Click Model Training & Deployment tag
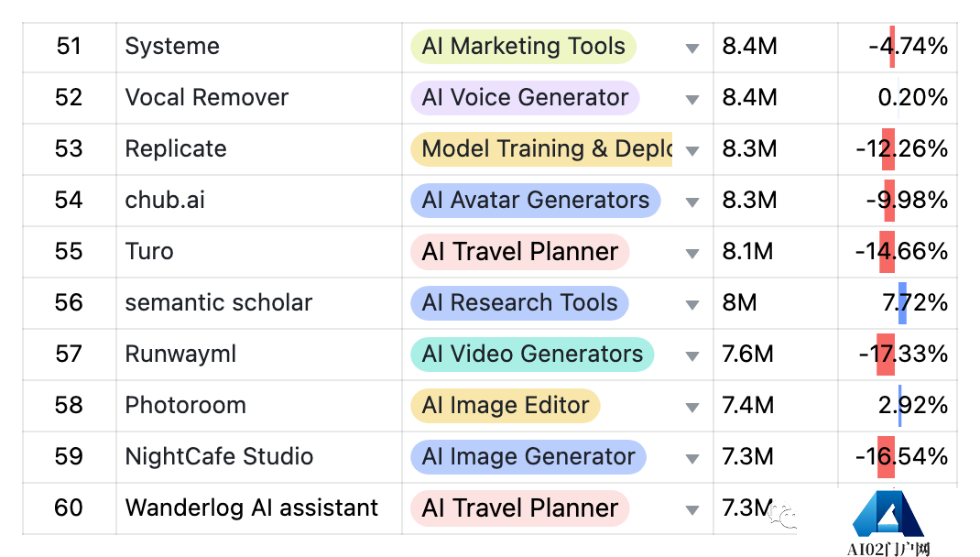 pyautogui.click(x=541, y=148)
